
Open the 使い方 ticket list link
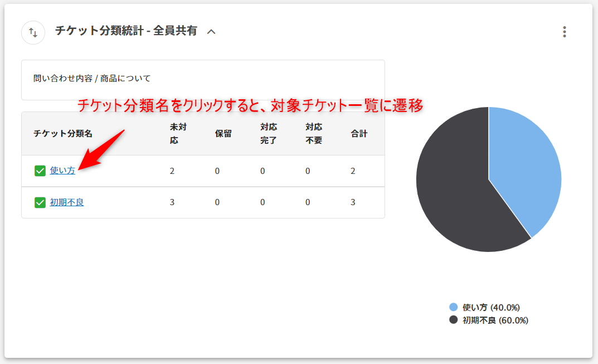coord(62,171)
